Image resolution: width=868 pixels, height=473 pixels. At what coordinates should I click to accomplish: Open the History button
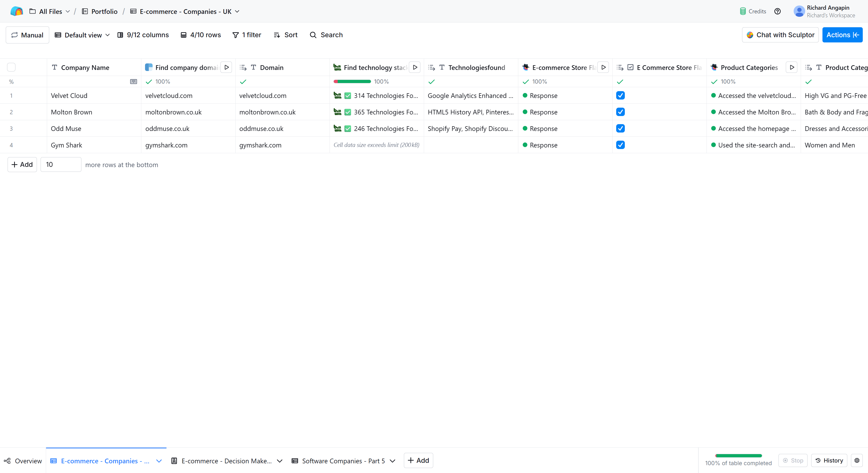pyautogui.click(x=829, y=460)
